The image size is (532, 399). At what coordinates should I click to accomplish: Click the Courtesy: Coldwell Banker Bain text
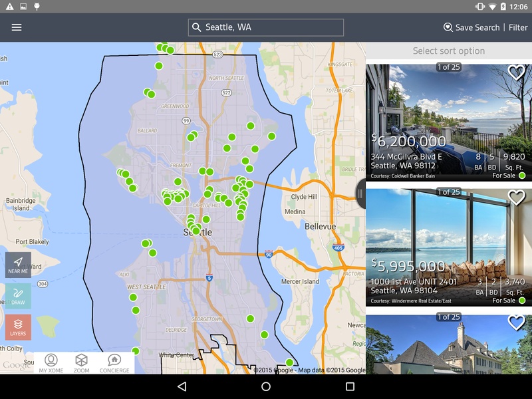(x=403, y=176)
